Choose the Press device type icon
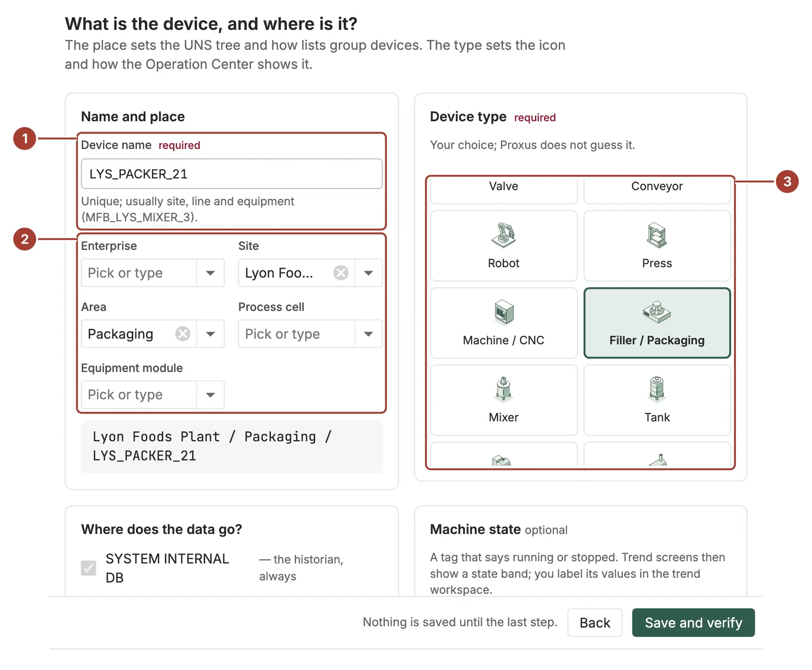Viewport: 812px width, 670px height. (x=657, y=235)
